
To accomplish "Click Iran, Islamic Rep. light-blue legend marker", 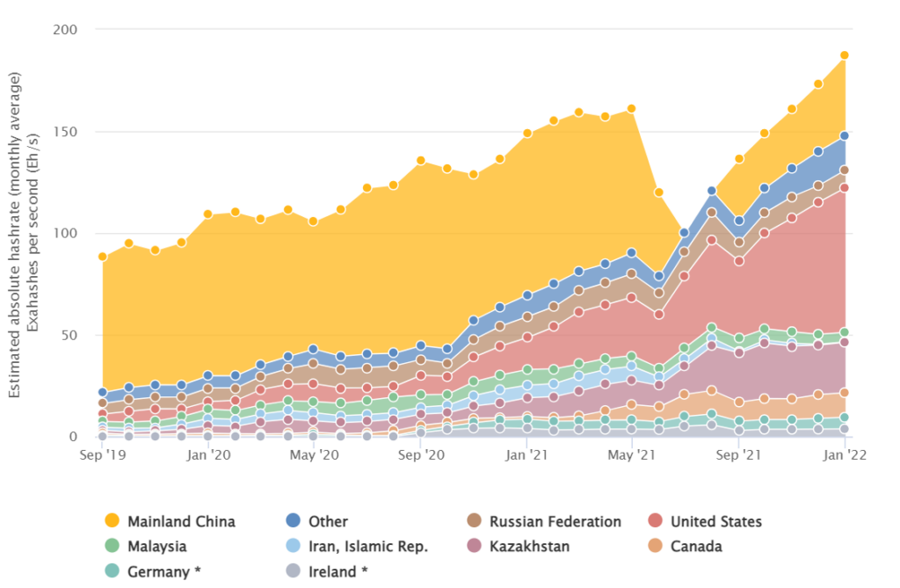I will (x=293, y=546).
